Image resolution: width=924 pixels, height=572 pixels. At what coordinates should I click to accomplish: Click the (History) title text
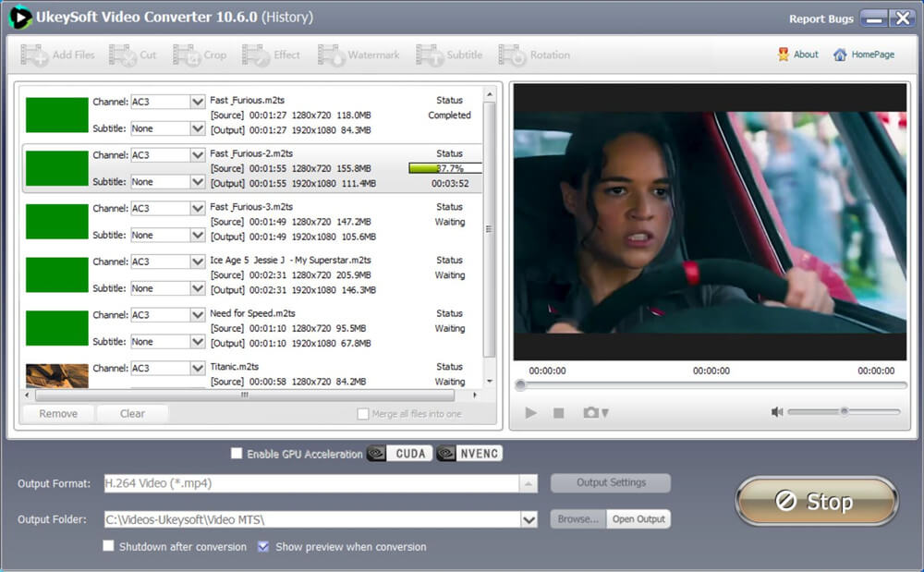[287, 17]
